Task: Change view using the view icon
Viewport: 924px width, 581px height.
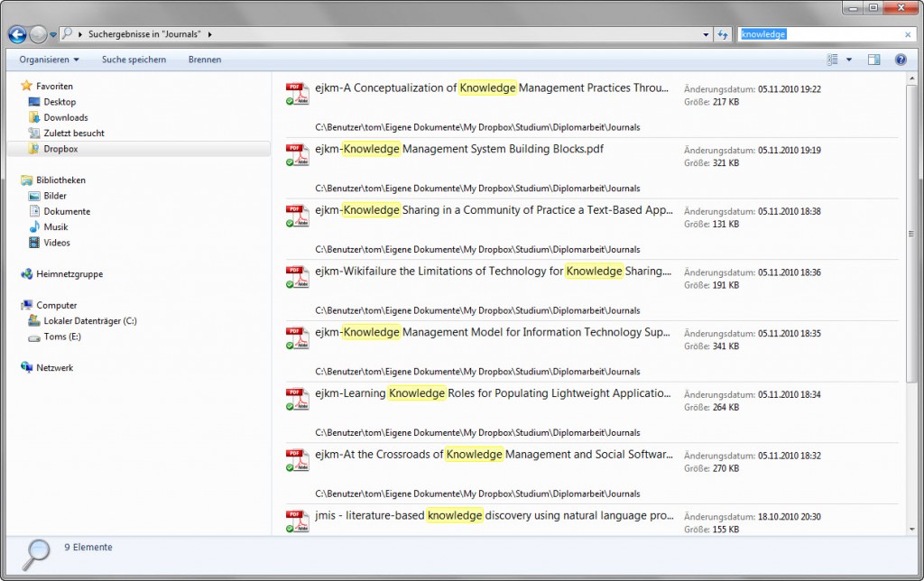Action: [x=833, y=60]
